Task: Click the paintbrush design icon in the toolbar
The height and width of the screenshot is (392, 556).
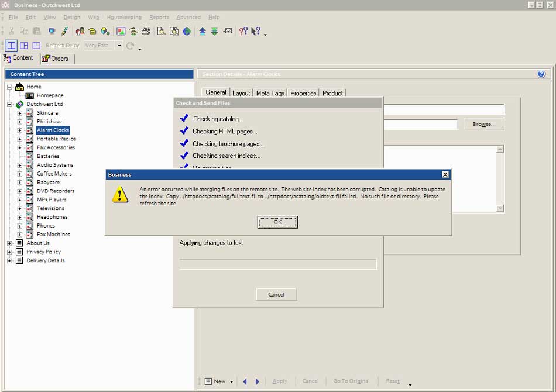Action: (x=64, y=31)
